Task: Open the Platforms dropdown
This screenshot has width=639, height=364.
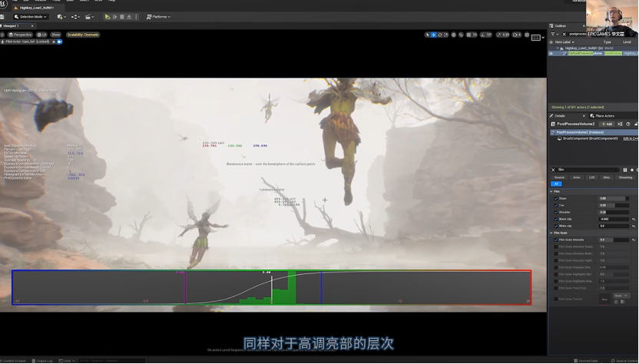Action: tap(158, 17)
